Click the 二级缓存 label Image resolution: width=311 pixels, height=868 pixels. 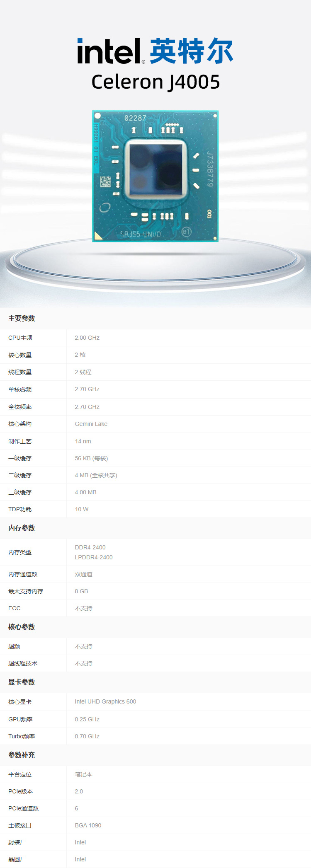click(x=20, y=475)
